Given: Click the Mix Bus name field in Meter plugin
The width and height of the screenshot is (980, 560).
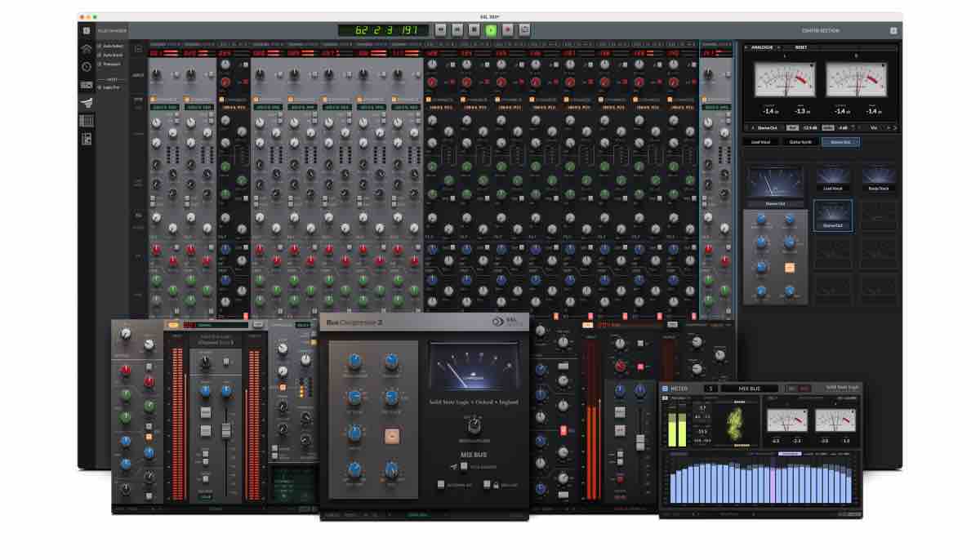Looking at the screenshot, I should pyautogui.click(x=750, y=389).
